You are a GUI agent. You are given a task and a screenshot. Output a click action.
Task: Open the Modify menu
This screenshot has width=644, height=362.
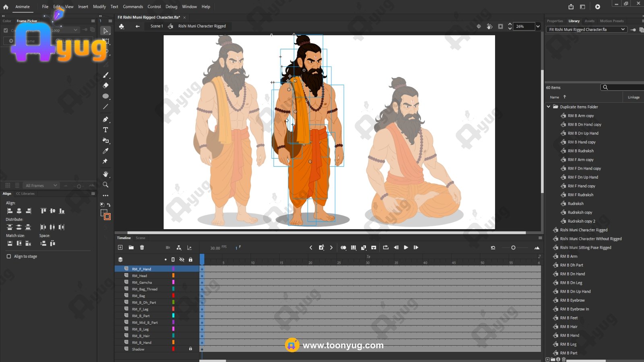(x=99, y=6)
